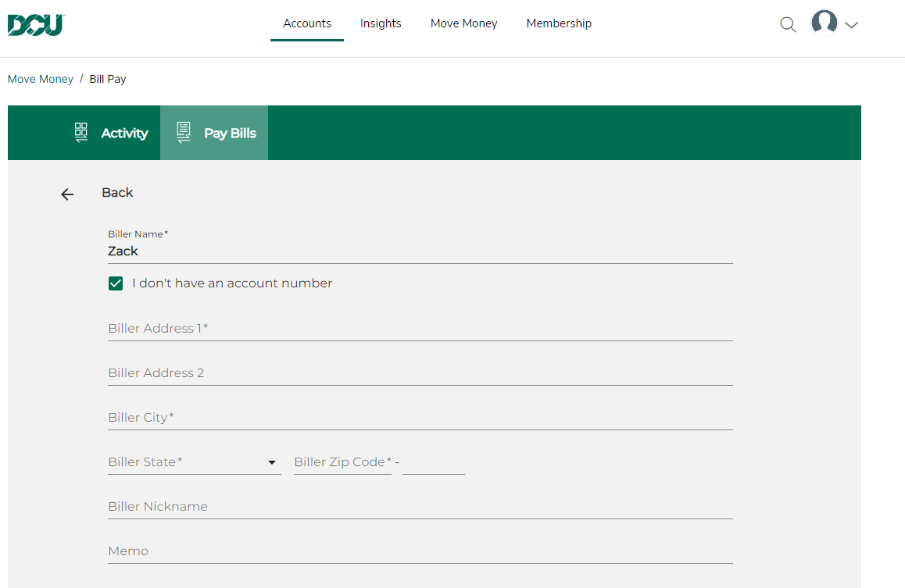The width and height of the screenshot is (905, 588).
Task: Open search with magnifying glass icon
Action: pos(788,24)
